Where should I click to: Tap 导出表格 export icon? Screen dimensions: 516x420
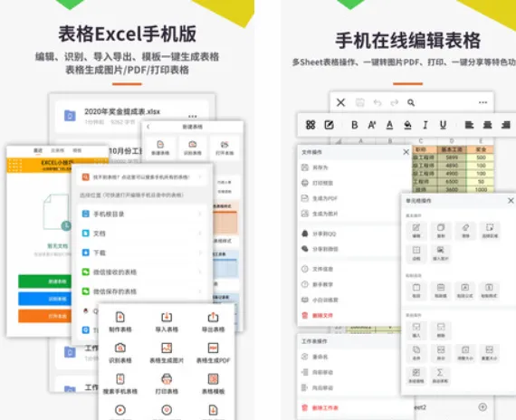(214, 321)
